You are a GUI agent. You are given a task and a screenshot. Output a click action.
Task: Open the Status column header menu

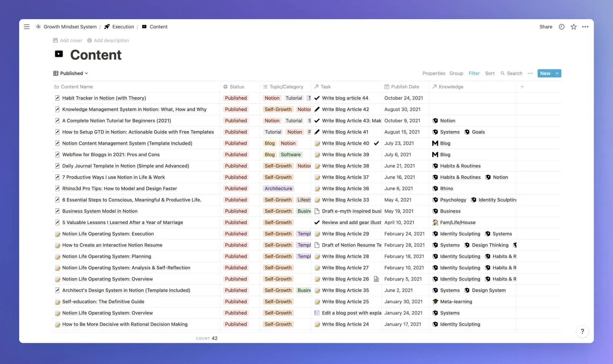click(234, 87)
